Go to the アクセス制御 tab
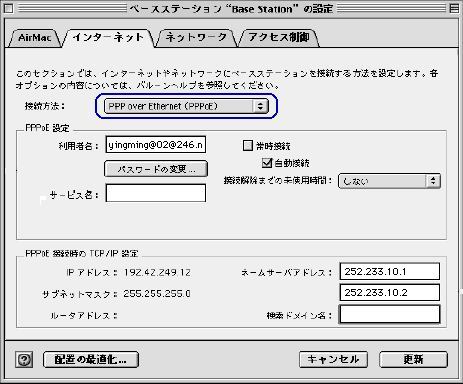This screenshot has height=384, width=463. [279, 38]
